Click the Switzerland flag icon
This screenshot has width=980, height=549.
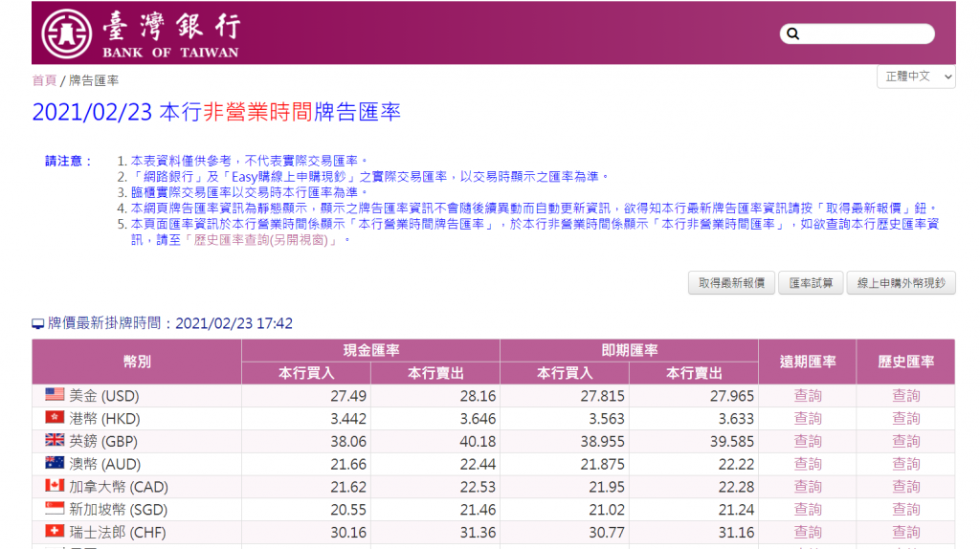[55, 530]
